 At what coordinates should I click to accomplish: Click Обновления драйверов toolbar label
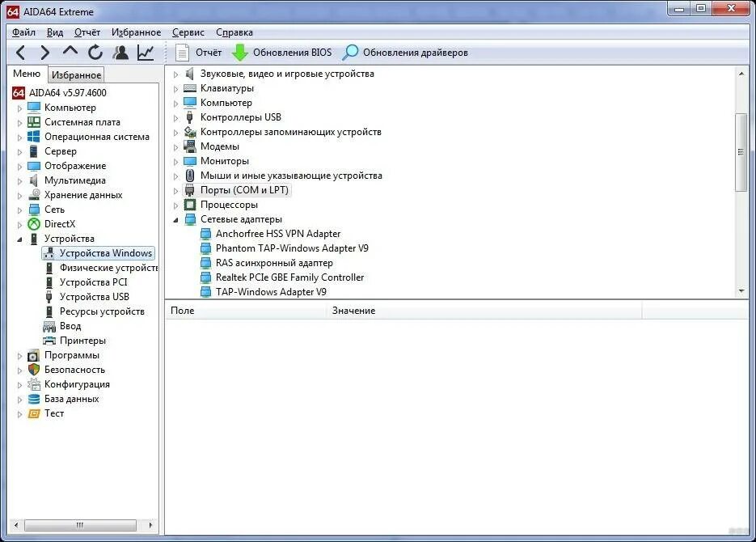click(415, 53)
